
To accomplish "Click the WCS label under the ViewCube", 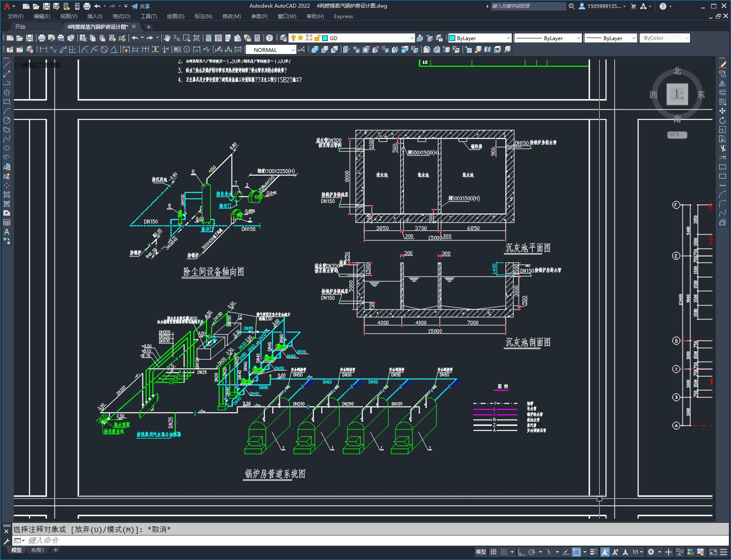I will pos(677,135).
